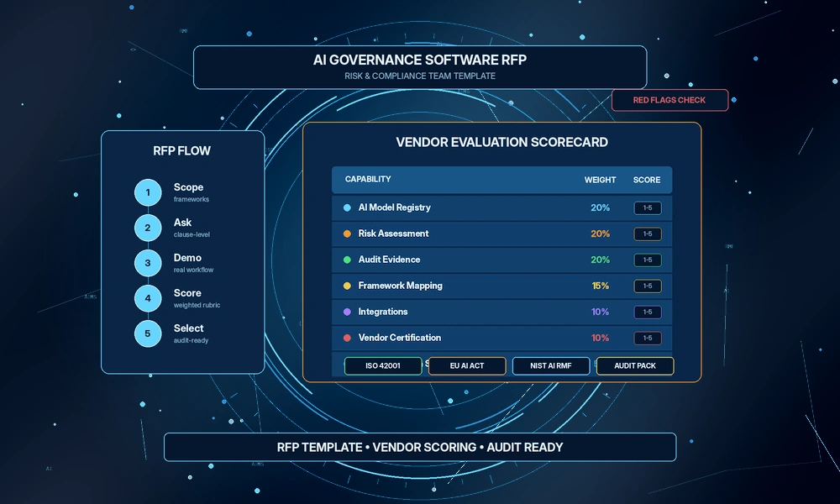Click step 4 circle for Score
This screenshot has width=840, height=504.
click(148, 298)
